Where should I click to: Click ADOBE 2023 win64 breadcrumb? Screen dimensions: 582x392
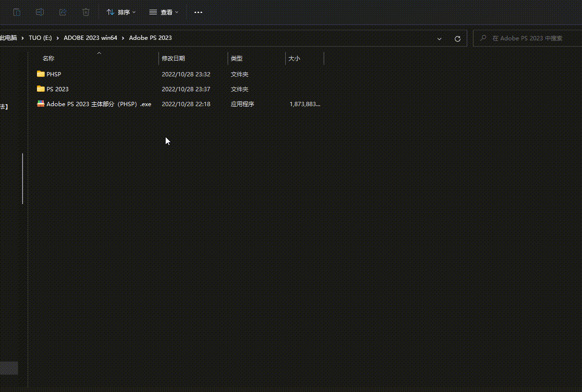(x=90, y=38)
